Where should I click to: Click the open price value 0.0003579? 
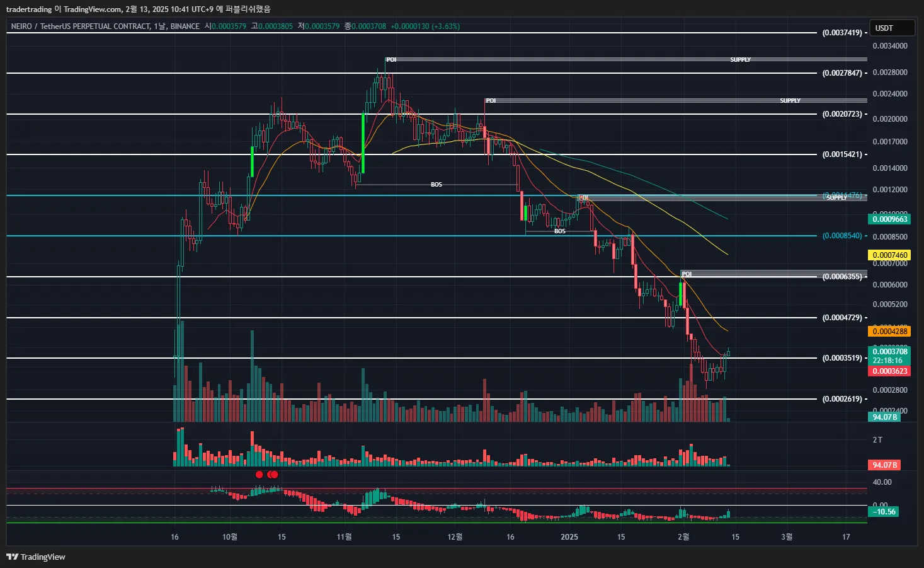coord(229,26)
